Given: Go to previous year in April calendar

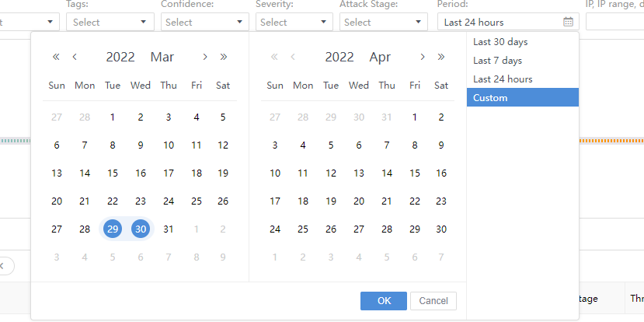Looking at the screenshot, I should [273, 57].
